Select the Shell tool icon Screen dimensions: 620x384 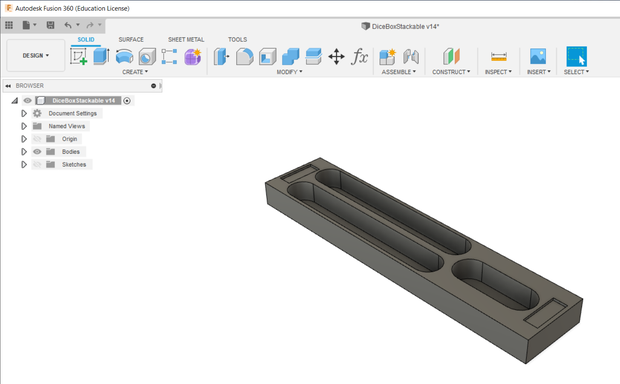coord(268,57)
